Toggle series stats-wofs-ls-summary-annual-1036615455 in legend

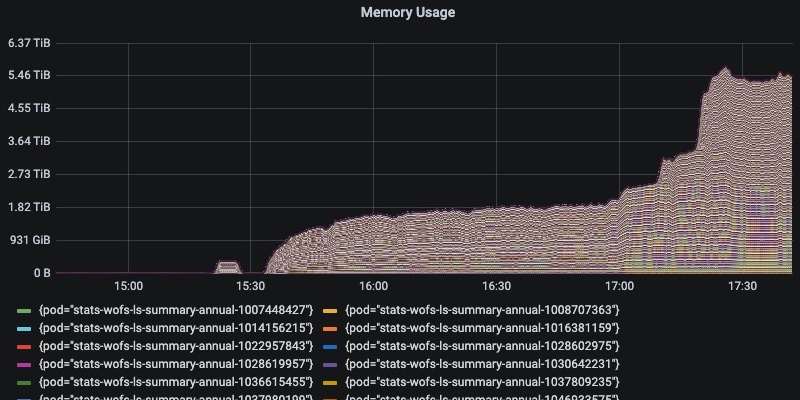(x=176, y=382)
